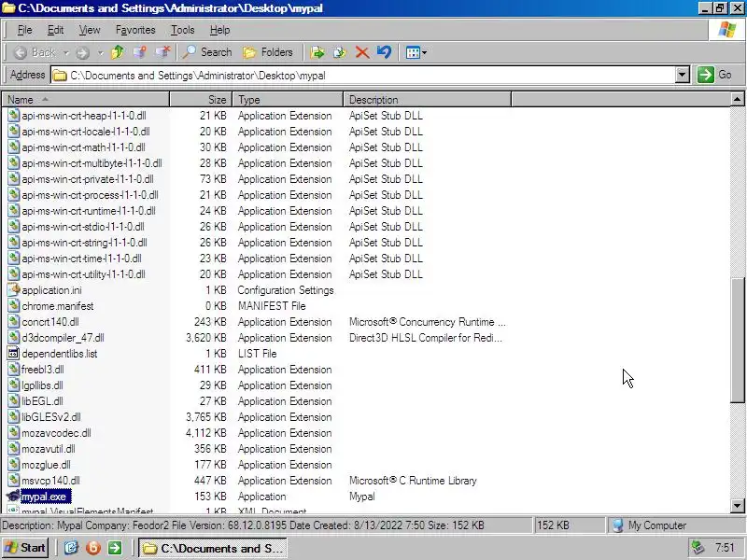Sort files by the Description column
This screenshot has height=560, width=747.
(x=428, y=100)
